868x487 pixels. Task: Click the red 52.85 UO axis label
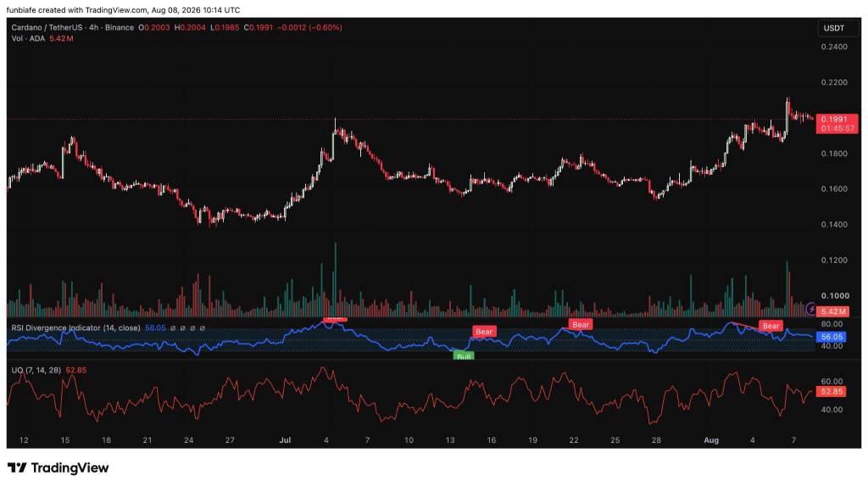(831, 392)
